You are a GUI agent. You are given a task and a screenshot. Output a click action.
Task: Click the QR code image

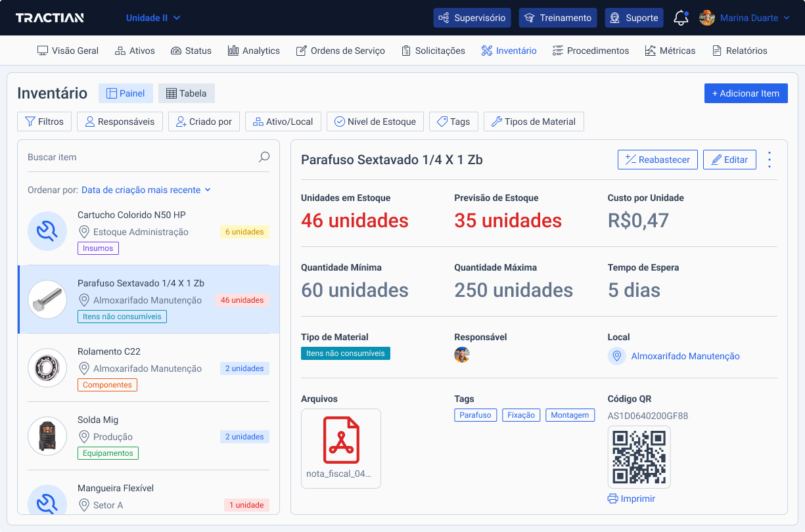pos(639,457)
